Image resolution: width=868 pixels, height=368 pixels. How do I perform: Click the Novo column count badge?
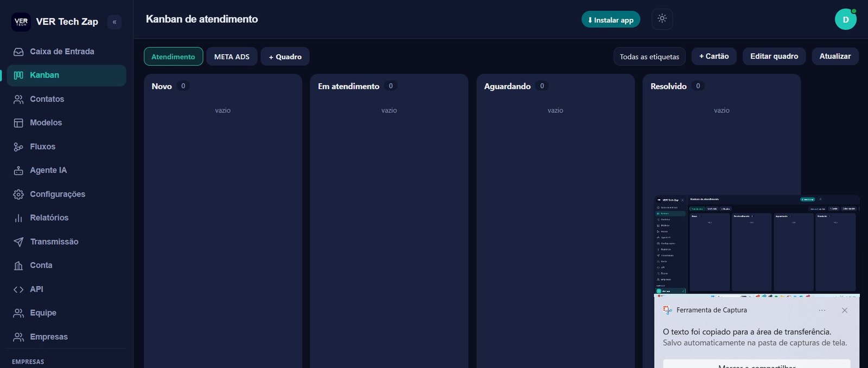[183, 86]
